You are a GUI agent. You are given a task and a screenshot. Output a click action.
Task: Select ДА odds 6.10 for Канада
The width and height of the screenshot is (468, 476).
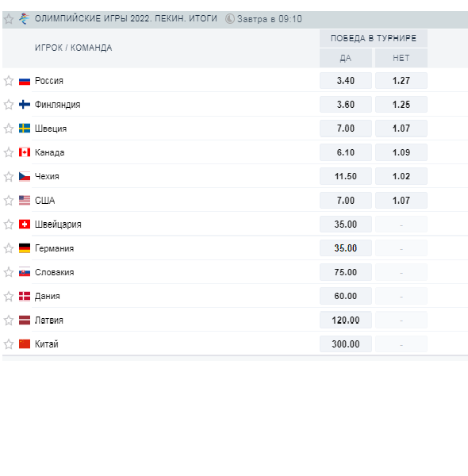[346, 152]
